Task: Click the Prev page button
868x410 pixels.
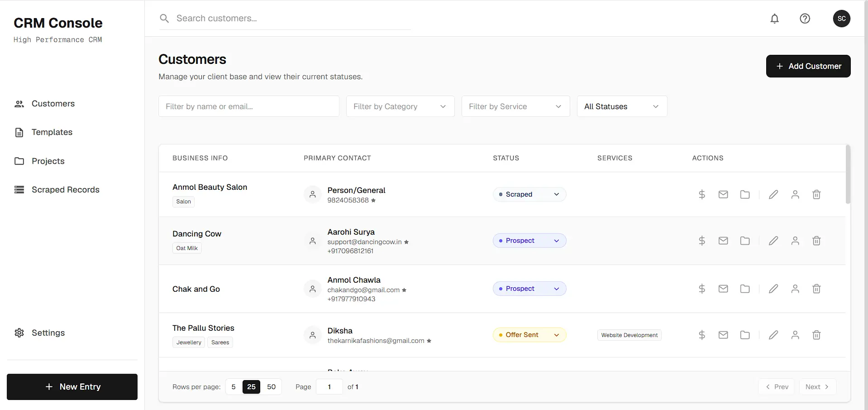Action: [777, 387]
